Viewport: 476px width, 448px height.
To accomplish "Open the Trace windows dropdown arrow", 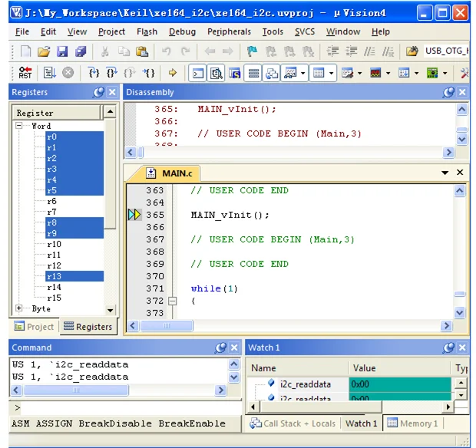I will pyautogui.click(x=416, y=73).
